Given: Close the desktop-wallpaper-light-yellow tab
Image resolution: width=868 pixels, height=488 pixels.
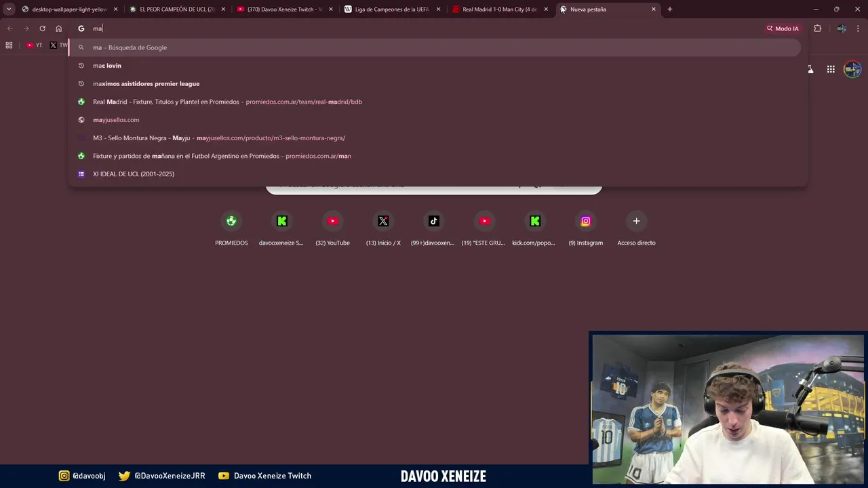Looking at the screenshot, I should (x=115, y=9).
